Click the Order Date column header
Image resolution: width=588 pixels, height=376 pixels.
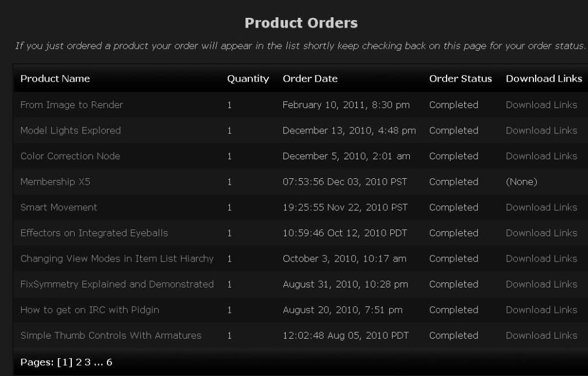[x=310, y=79]
